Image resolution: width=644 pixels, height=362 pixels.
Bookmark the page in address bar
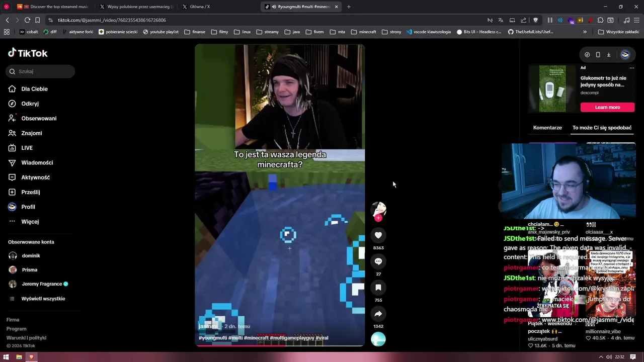(37, 20)
